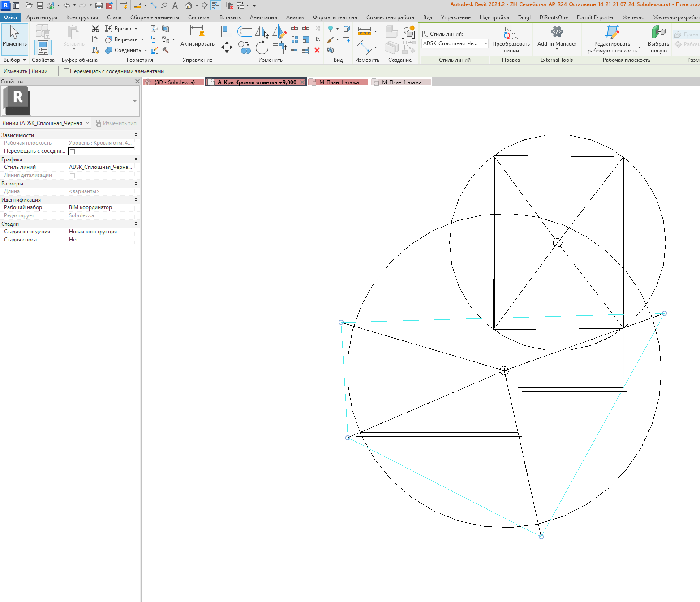Click the Scale tool icon
The image size is (700, 602).
(x=306, y=39)
